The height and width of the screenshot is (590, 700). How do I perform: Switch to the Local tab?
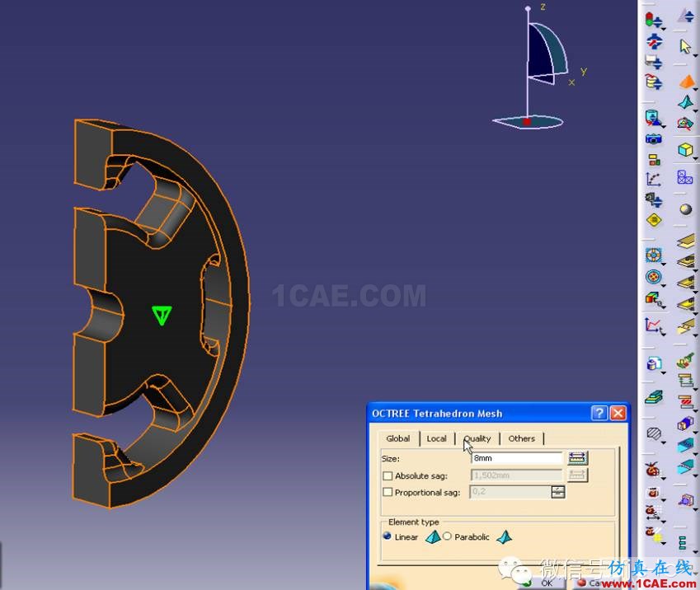point(437,438)
